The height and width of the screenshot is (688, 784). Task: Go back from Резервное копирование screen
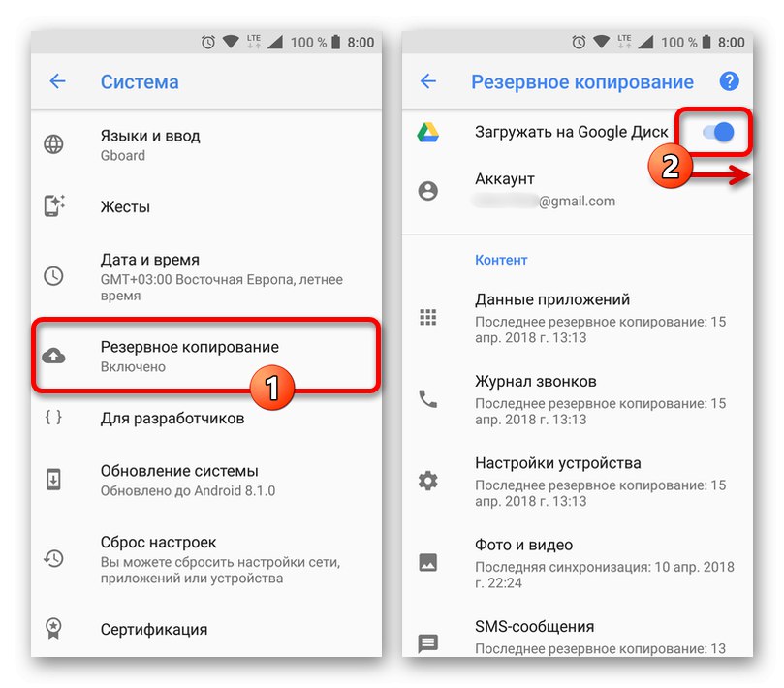428,81
